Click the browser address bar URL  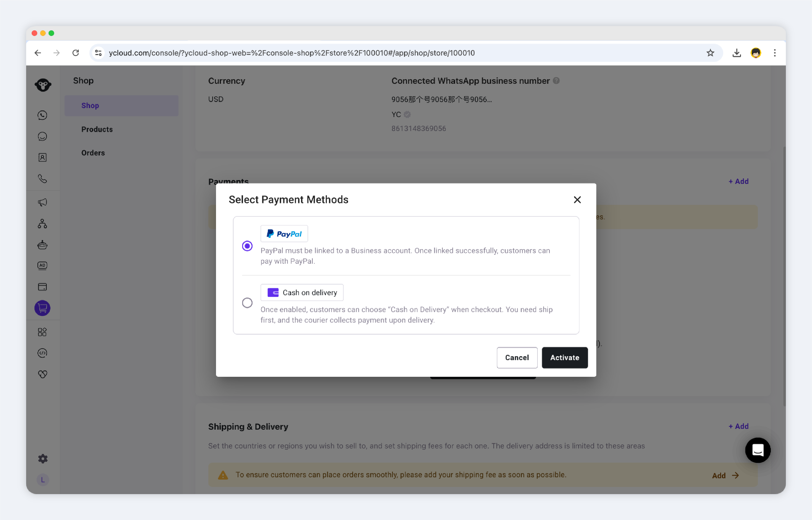(x=292, y=53)
